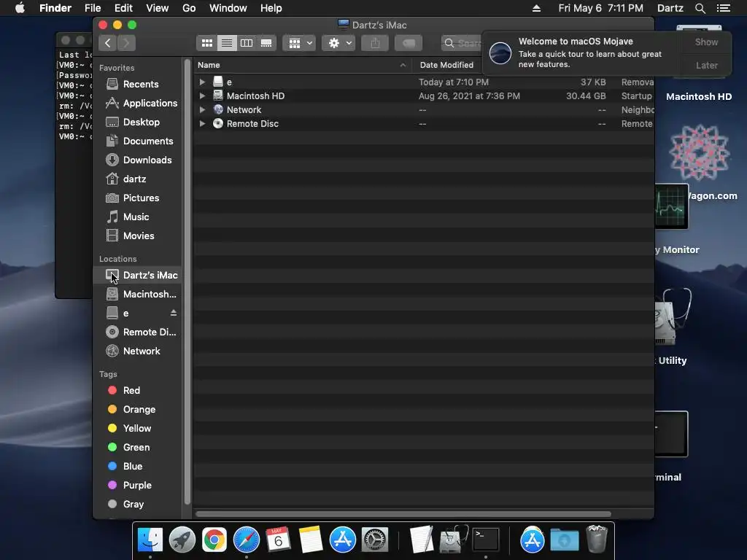747x560 pixels.
Task: Select the Red tag
Action: pos(138,391)
